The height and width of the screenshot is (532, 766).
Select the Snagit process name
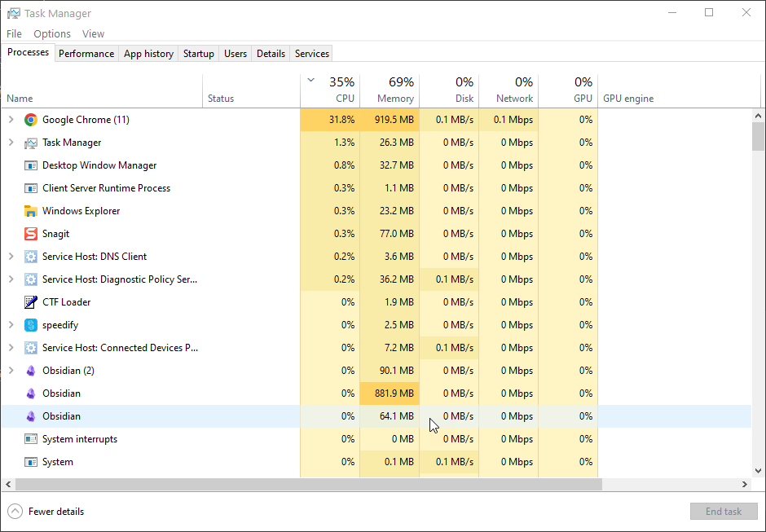point(55,234)
